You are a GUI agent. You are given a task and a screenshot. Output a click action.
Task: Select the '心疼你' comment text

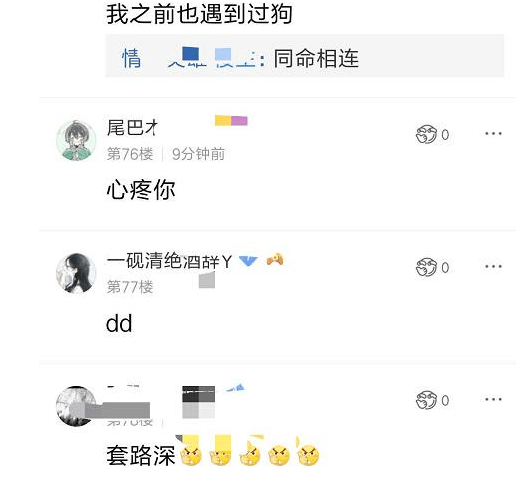[141, 190]
